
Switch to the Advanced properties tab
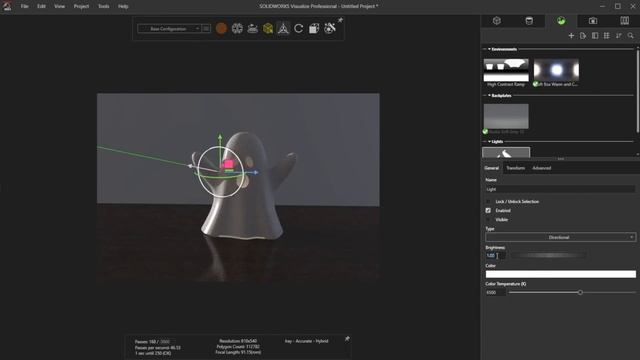point(542,168)
